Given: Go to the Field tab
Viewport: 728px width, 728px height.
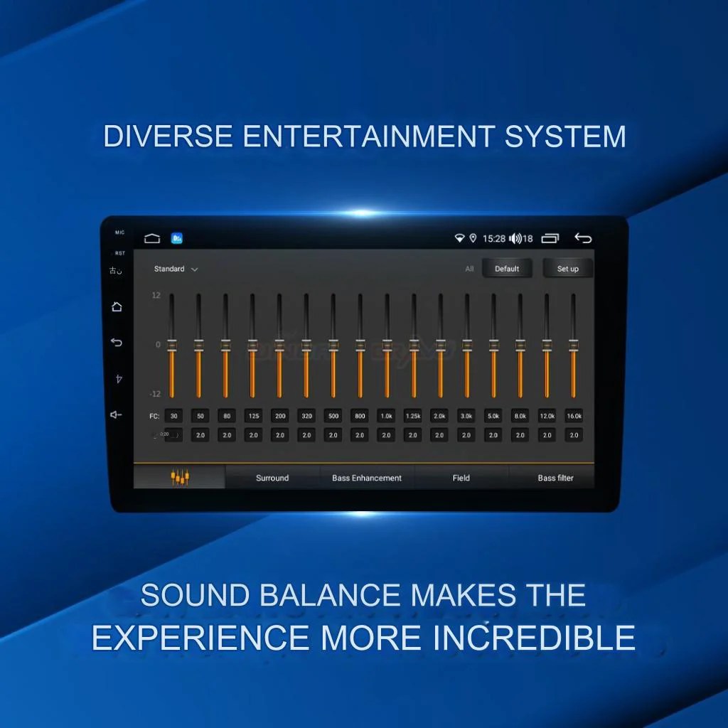Looking at the screenshot, I should click(x=461, y=478).
